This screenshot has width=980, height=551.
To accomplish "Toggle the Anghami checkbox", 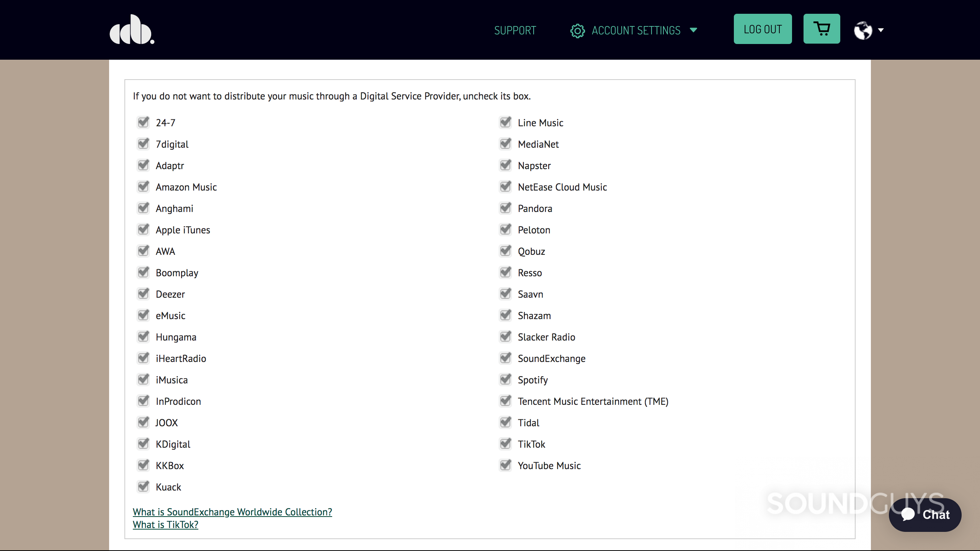I will (143, 208).
